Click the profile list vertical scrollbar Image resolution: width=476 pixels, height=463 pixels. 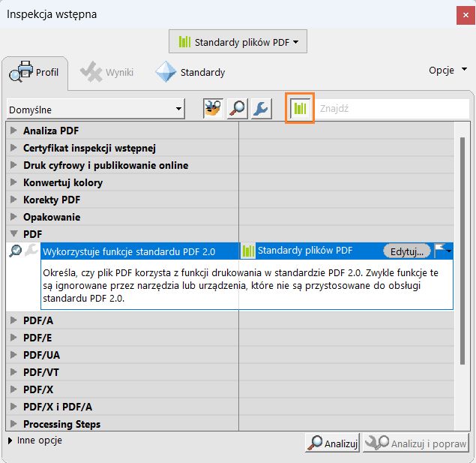(463, 251)
